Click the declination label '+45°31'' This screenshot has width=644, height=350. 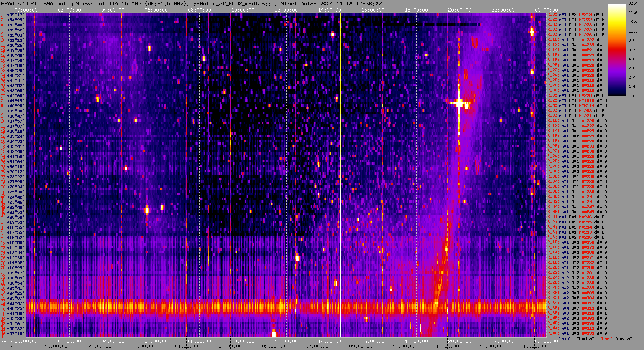click(x=16, y=75)
